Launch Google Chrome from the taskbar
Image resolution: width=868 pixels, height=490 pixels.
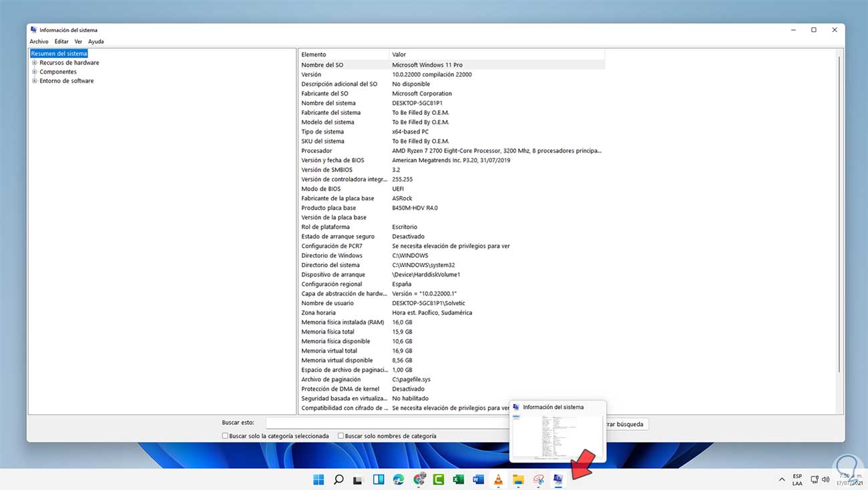[x=419, y=479]
